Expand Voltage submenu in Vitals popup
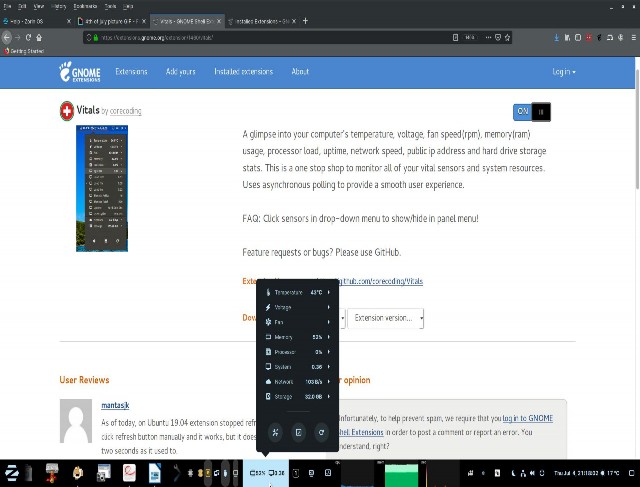Viewport: 640px width, 487px height. point(298,307)
